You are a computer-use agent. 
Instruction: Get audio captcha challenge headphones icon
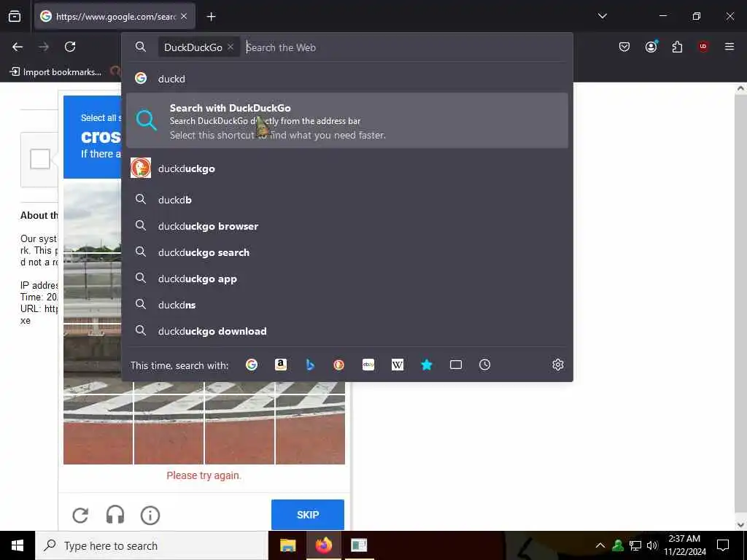(x=115, y=516)
